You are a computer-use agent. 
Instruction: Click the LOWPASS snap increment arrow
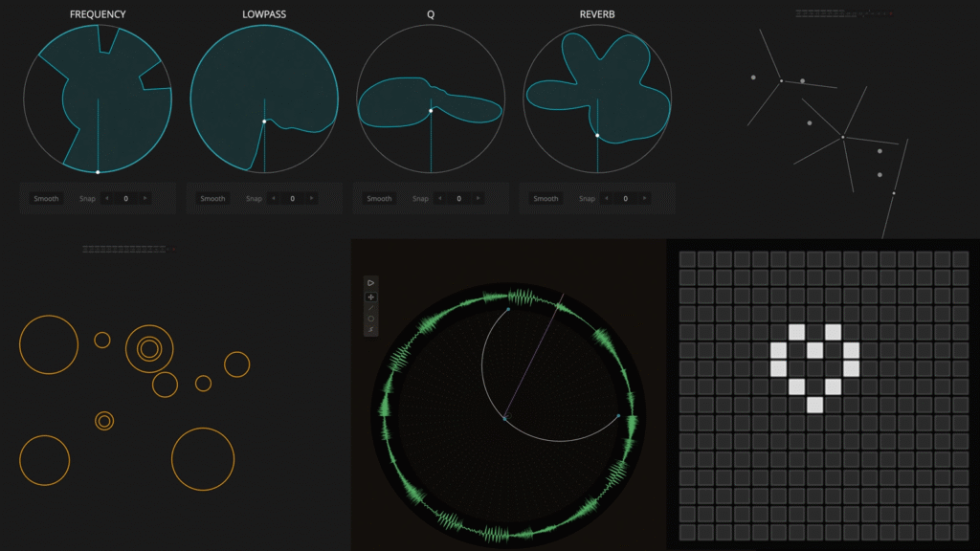(311, 198)
